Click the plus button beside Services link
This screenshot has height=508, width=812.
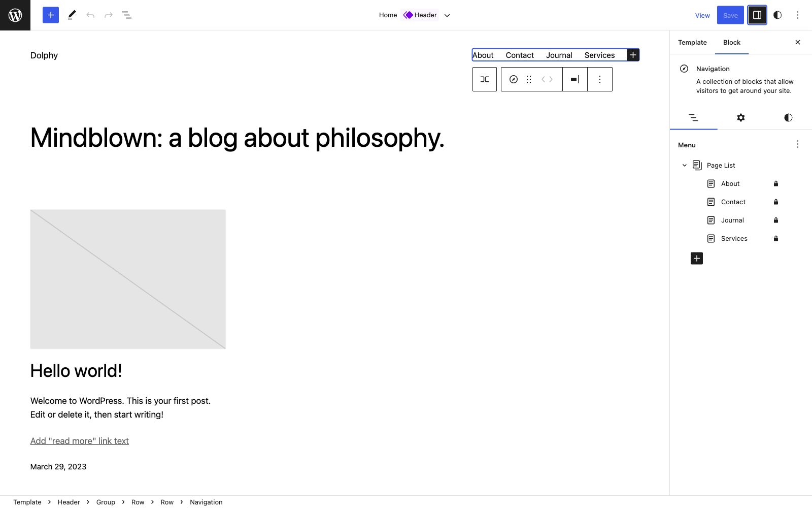coord(633,55)
